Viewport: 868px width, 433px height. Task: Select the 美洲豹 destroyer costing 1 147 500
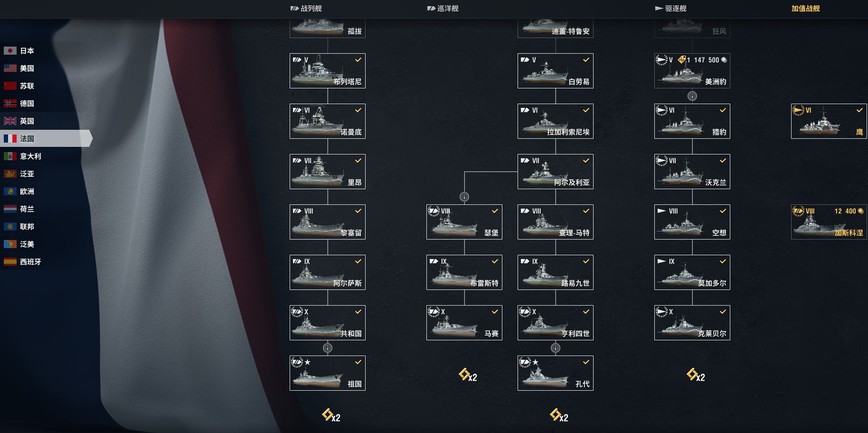click(x=692, y=71)
